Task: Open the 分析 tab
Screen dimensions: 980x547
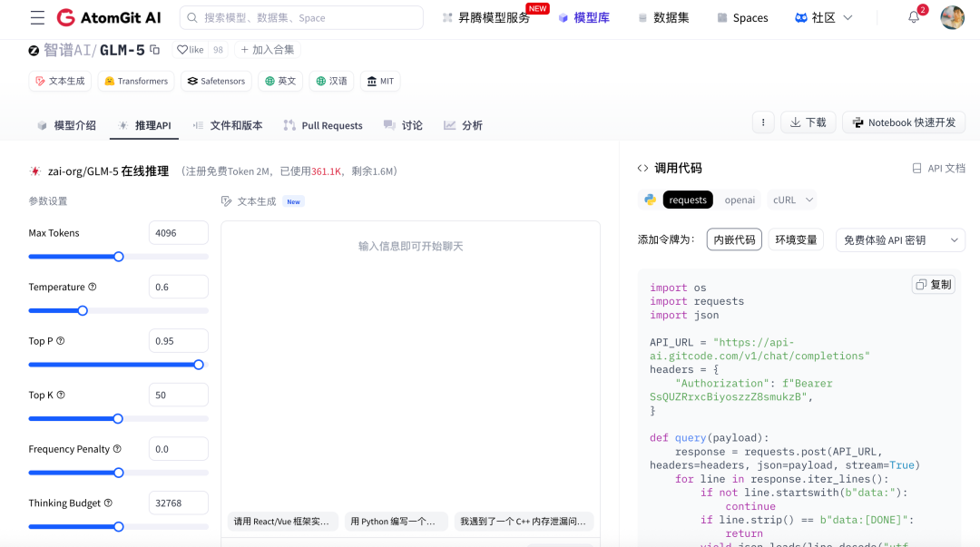Action: pyautogui.click(x=463, y=125)
